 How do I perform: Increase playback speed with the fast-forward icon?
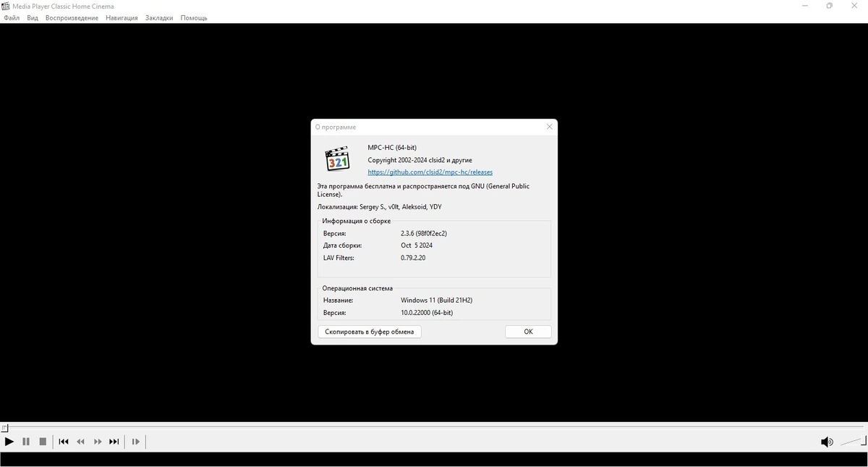[98, 442]
